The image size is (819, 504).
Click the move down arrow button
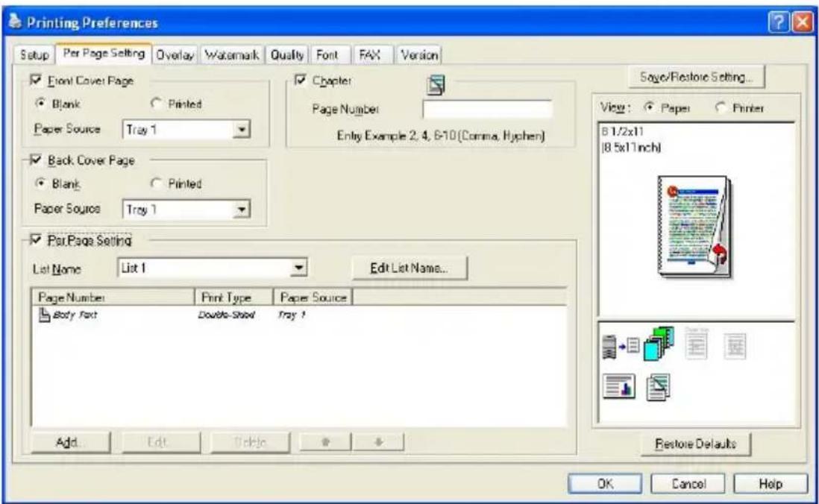tap(379, 442)
